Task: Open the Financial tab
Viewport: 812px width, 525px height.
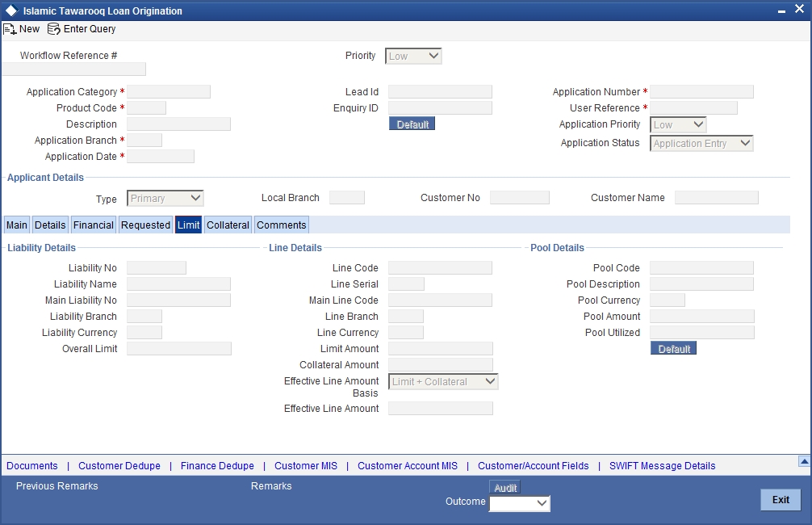Action: tap(93, 225)
